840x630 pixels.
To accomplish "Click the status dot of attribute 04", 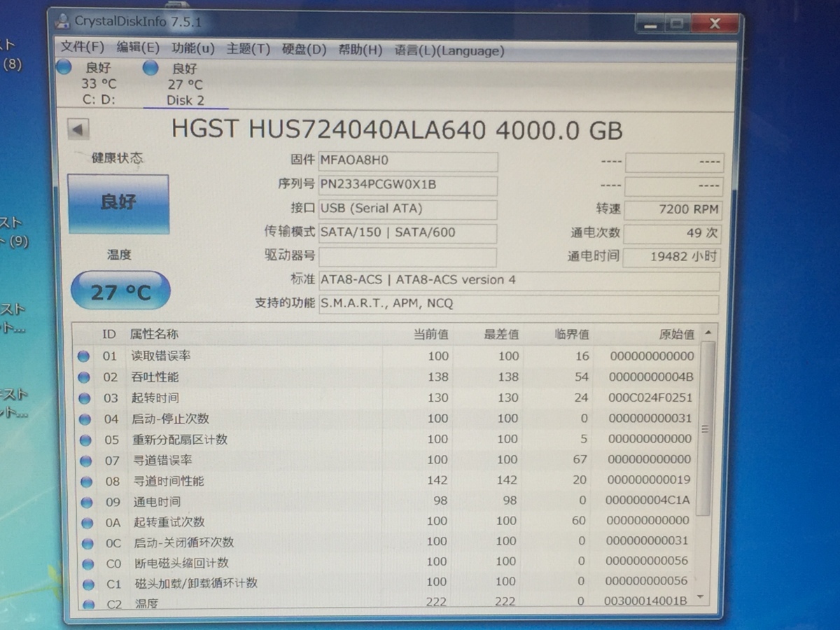I will click(x=85, y=419).
